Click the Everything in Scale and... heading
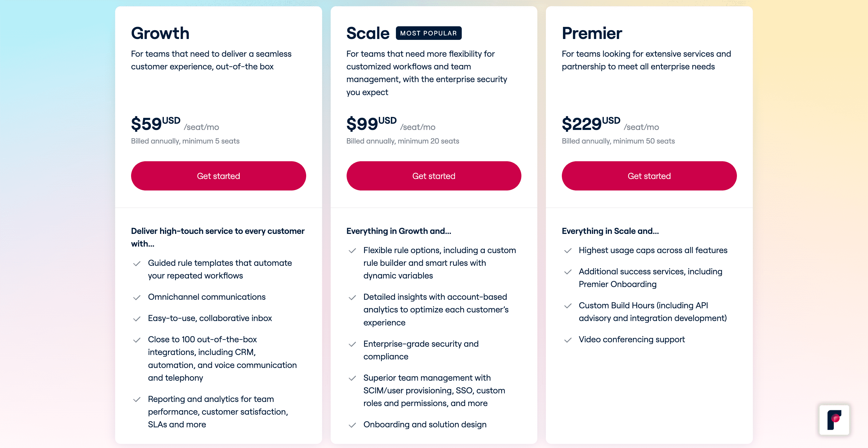Viewport: 868px width, 448px height. coord(610,231)
